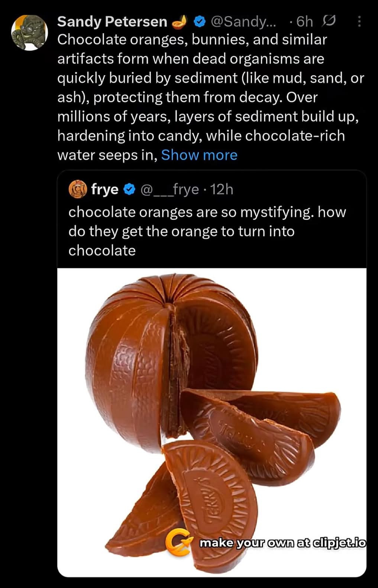Open the @Sandy... handle link
This screenshot has width=378, height=588.
click(243, 22)
